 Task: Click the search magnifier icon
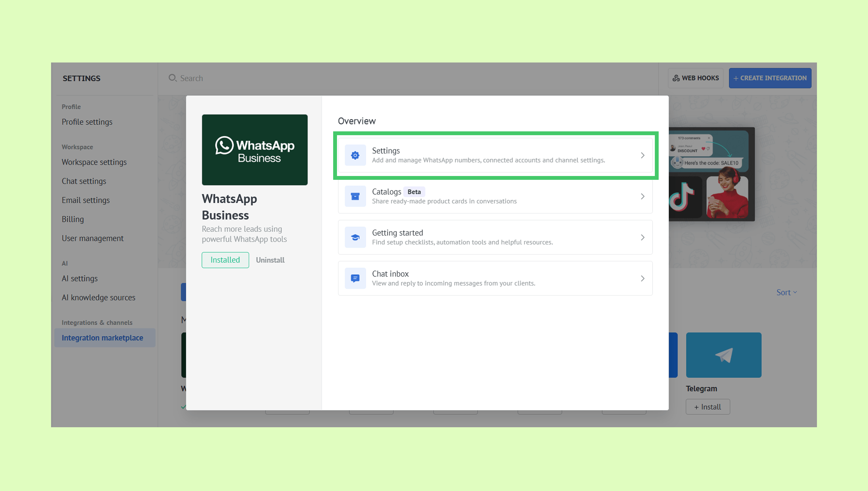[172, 78]
